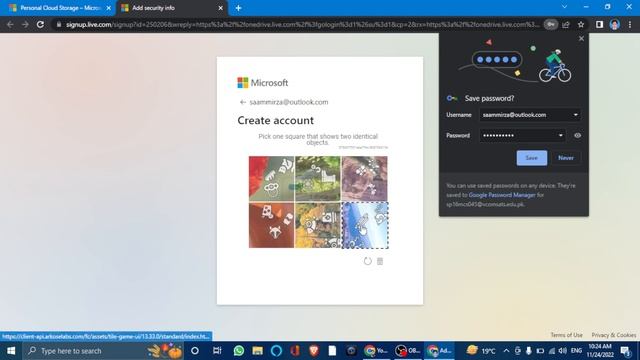This screenshot has width=640, height=360.
Task: Pick the purple-brown captcha tile
Action: (364, 178)
